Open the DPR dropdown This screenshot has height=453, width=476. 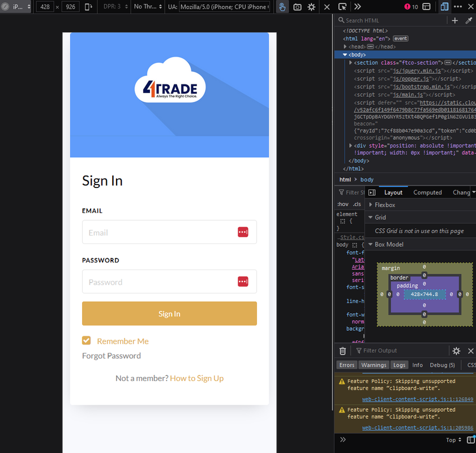115,6
